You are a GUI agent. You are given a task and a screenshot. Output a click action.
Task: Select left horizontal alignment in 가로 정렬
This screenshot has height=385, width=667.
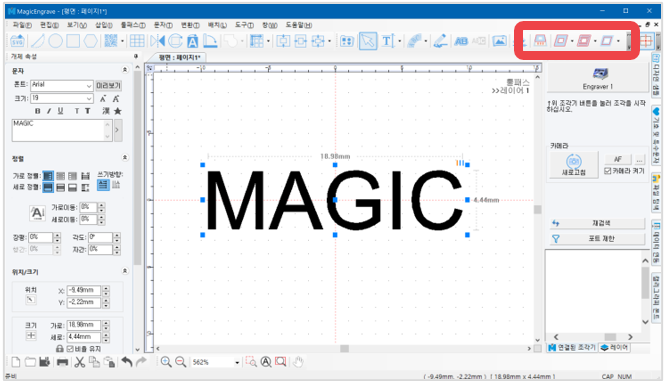[x=48, y=176]
